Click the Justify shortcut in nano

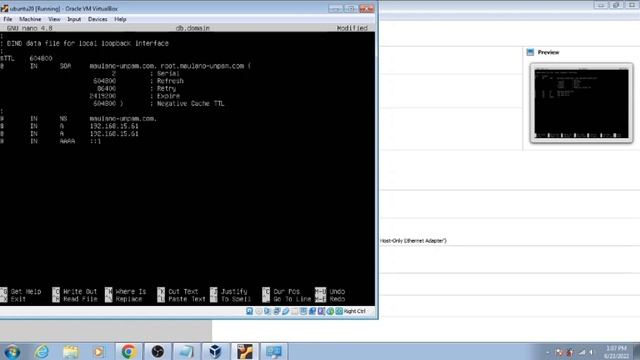point(229,291)
